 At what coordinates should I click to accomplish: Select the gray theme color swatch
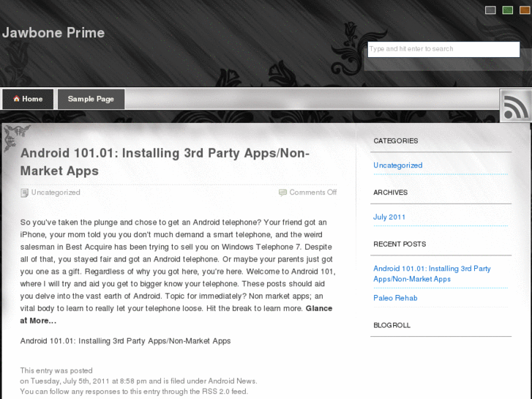pyautogui.click(x=490, y=10)
